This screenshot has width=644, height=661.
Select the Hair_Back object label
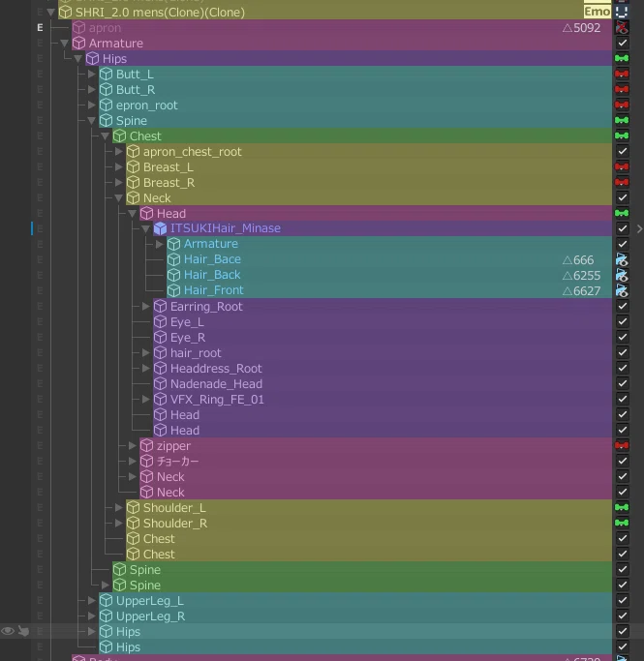tap(212, 275)
